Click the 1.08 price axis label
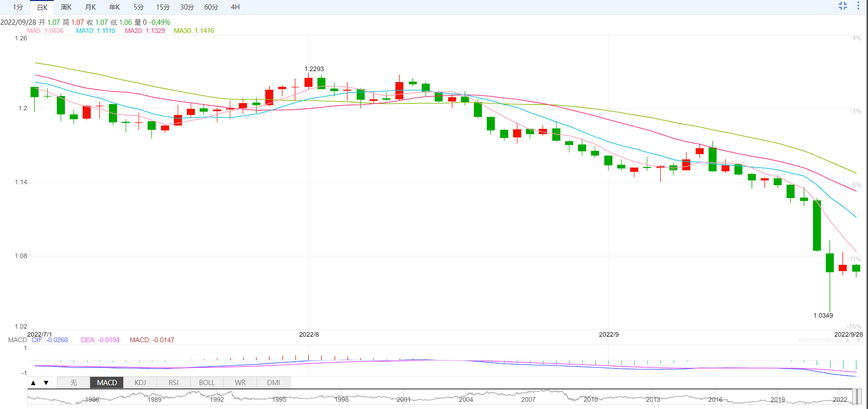 [x=21, y=256]
